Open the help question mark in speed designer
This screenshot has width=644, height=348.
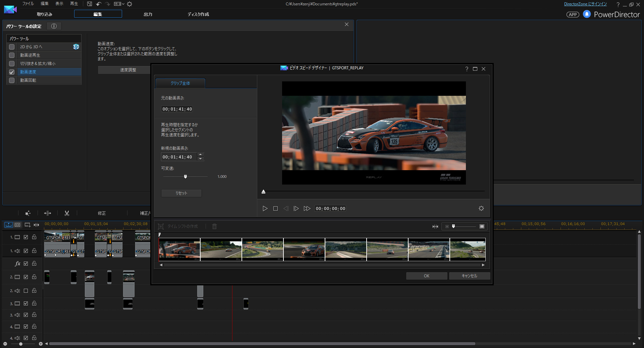coord(467,69)
